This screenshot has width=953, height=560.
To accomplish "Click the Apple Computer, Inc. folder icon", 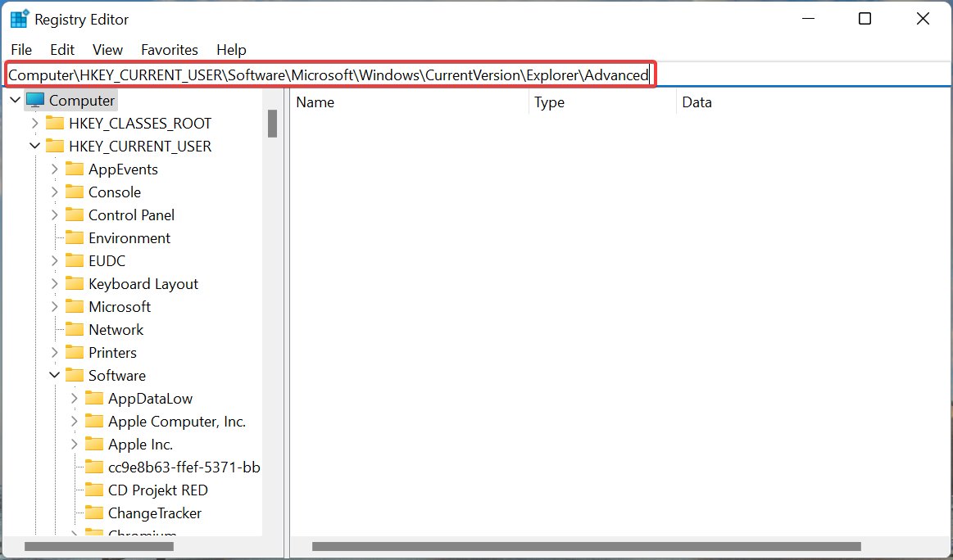I will pyautogui.click(x=94, y=422).
